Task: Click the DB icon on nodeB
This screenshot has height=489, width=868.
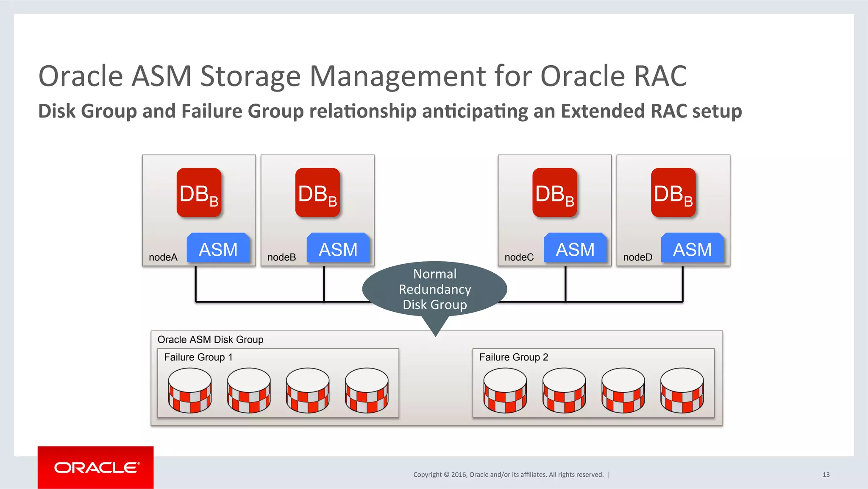Action: pos(317,193)
